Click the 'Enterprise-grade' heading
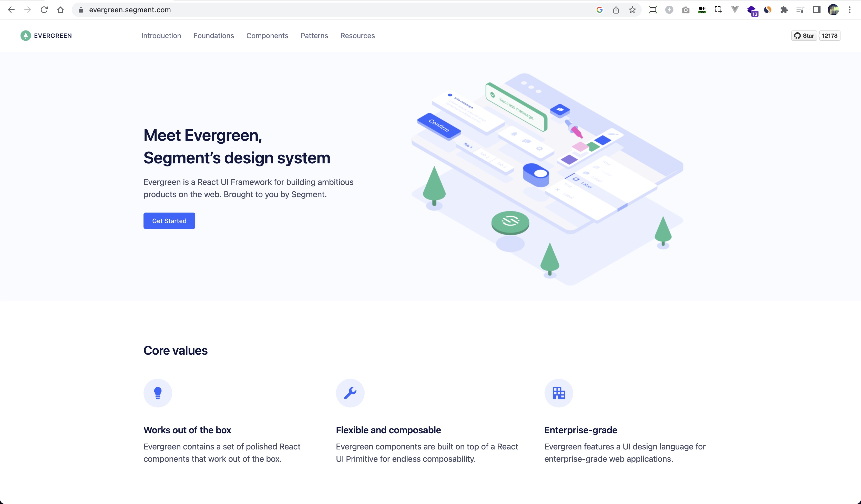This screenshot has width=861, height=504. 581,430
